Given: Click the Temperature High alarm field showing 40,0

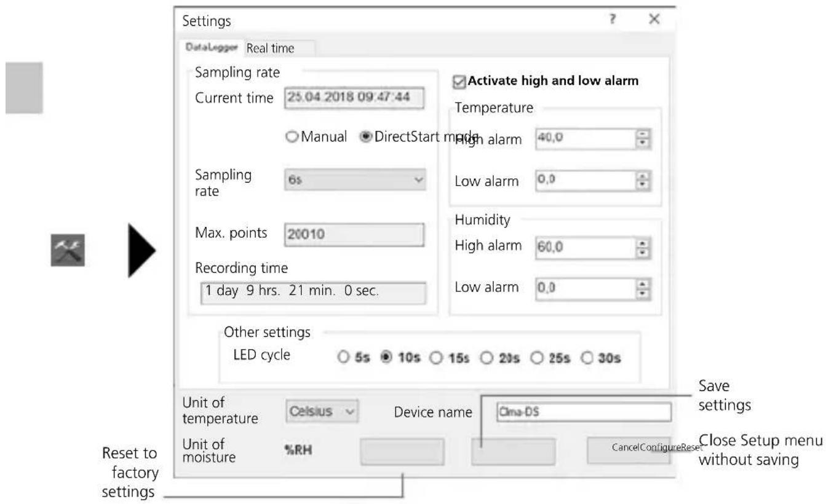Looking at the screenshot, I should [x=584, y=139].
